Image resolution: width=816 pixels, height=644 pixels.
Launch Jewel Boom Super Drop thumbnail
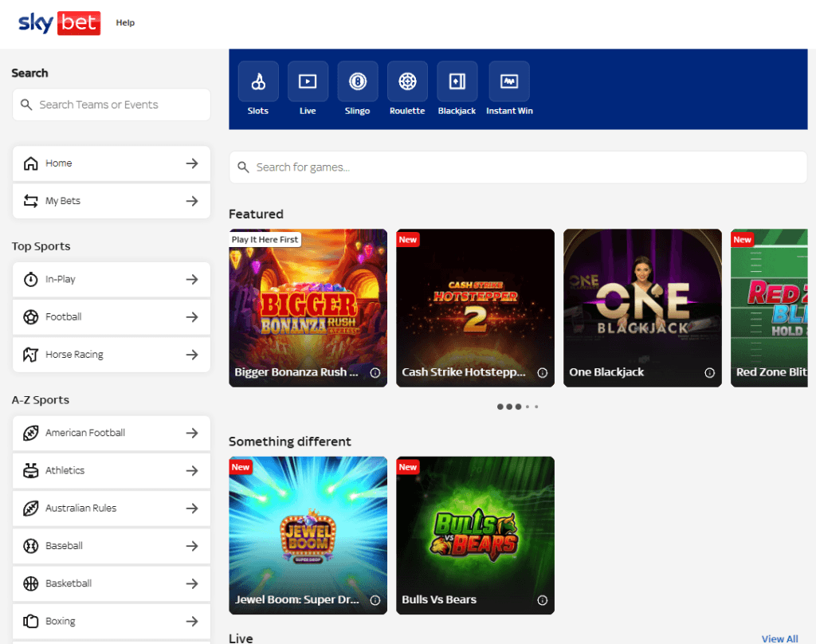[308, 535]
